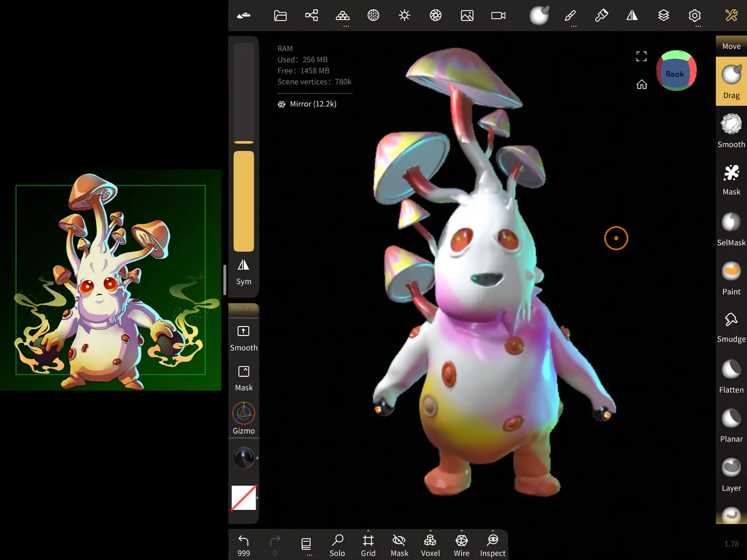
Task: Open the Post process aperture menu
Action: 435,15
